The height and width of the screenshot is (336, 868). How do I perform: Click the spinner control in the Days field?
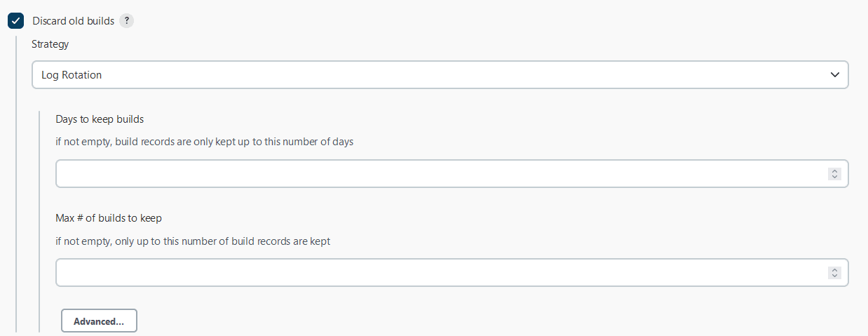coord(834,174)
